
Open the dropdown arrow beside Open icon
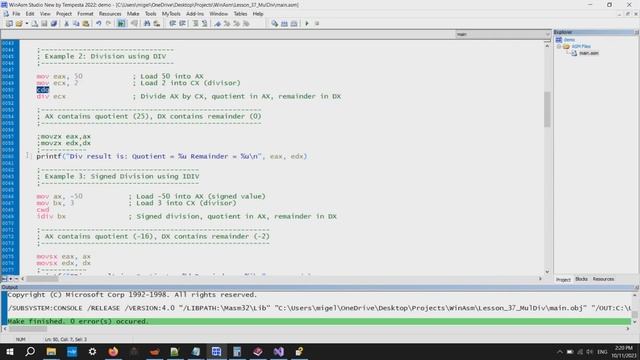(27, 24)
